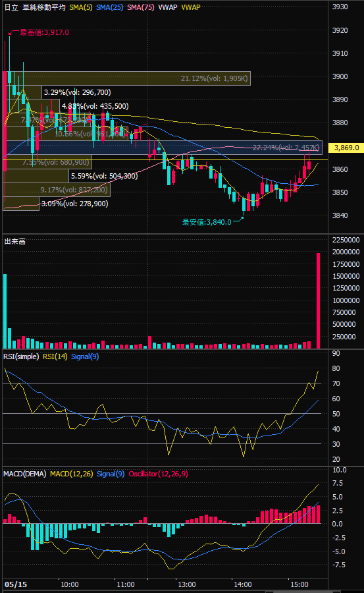The height and width of the screenshot is (593, 364).
Task: Select the 9.17%(vol: 827,200) profile bar
Action: [57, 190]
